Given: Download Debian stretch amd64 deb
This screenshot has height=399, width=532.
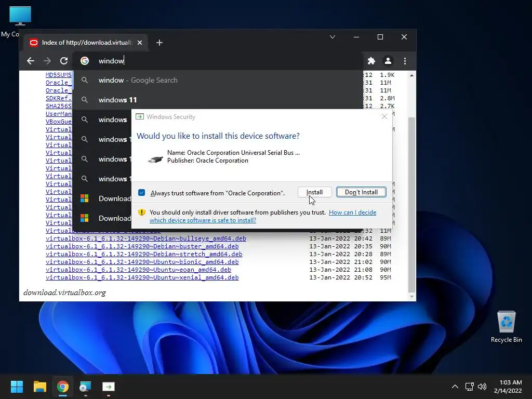Looking at the screenshot, I should point(144,254).
